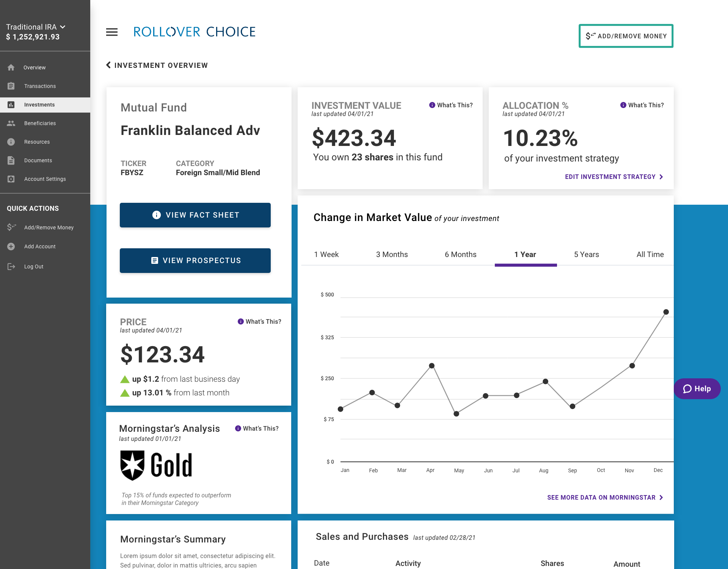Screen dimensions: 728x569
Task: Click the Overview home icon
Action: tap(11, 67)
